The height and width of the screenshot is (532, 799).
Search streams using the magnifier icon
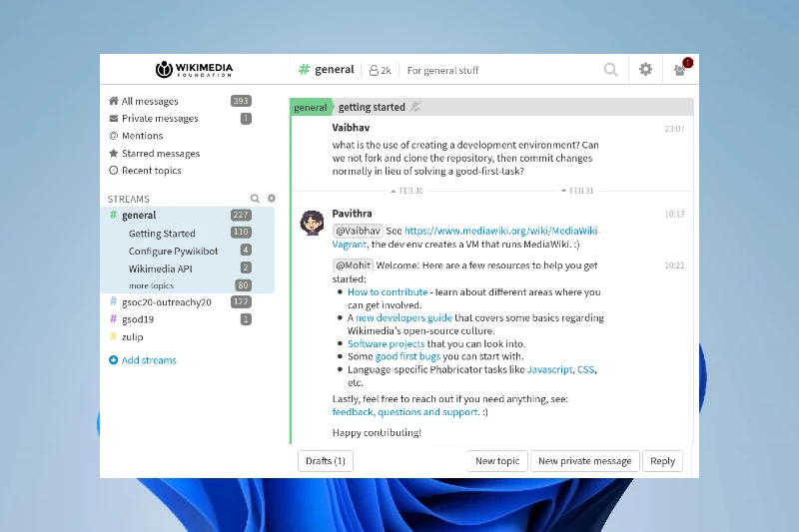255,198
